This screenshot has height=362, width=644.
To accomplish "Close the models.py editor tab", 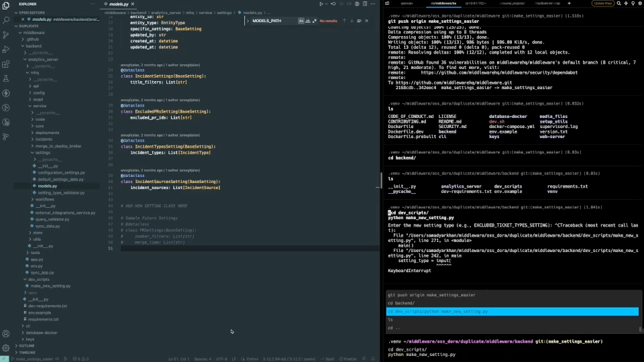I will 133,4.
